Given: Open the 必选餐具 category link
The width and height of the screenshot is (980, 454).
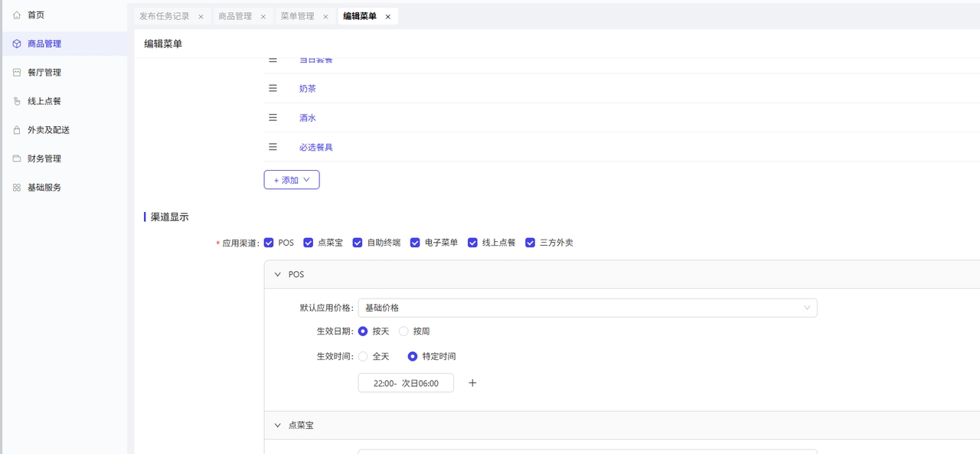Looking at the screenshot, I should (x=315, y=147).
